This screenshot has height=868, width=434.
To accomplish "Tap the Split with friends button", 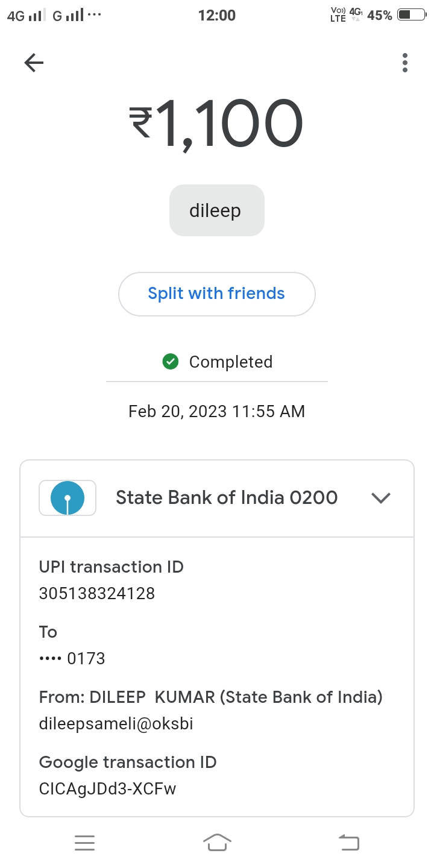I will pyautogui.click(x=216, y=294).
